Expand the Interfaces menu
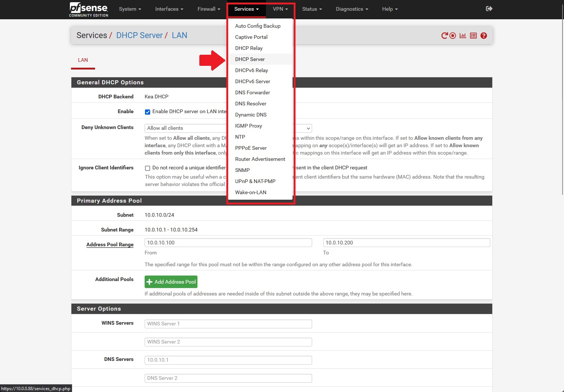The width and height of the screenshot is (564, 392). (x=169, y=9)
